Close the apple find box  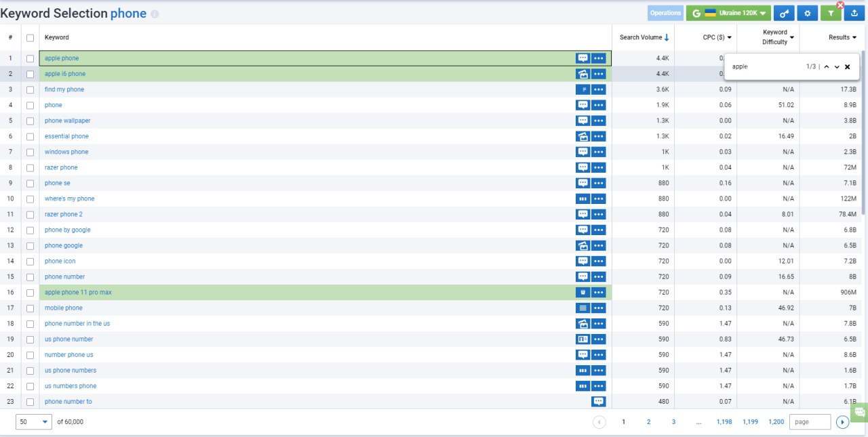coord(848,66)
